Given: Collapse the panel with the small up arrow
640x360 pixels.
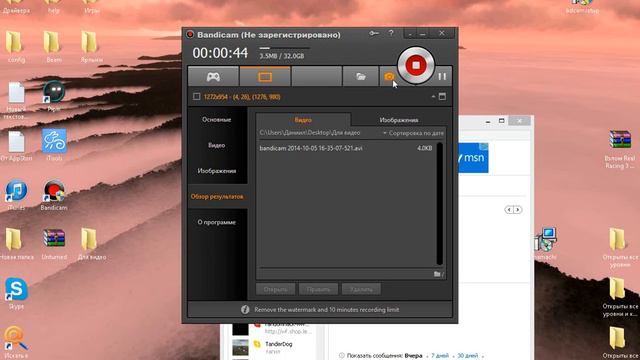Looking at the screenshot, I should [x=433, y=97].
